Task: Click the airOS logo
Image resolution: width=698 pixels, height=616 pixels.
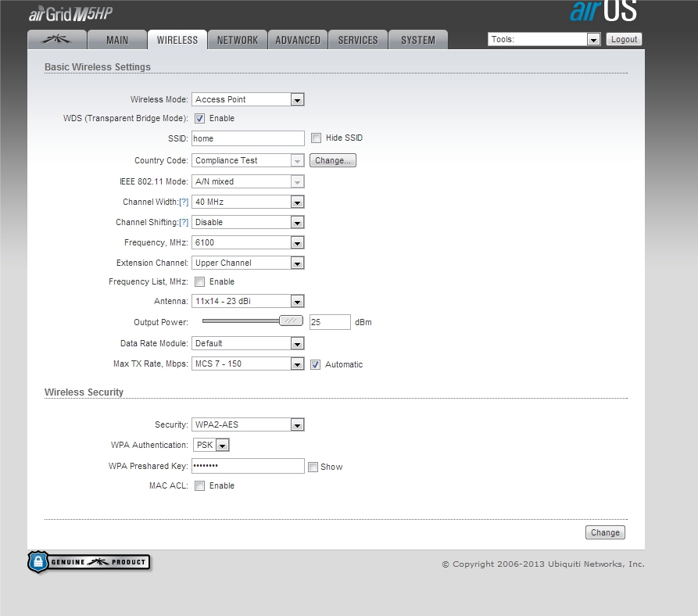Action: (x=603, y=12)
